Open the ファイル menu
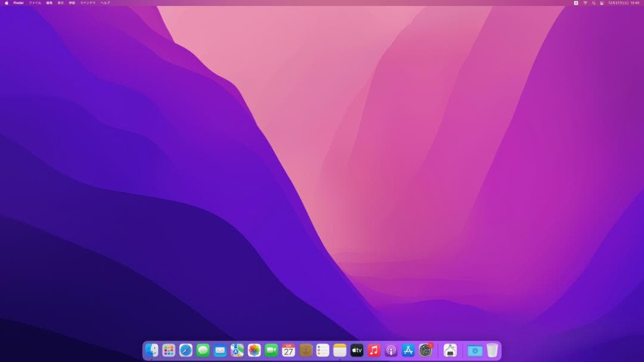The height and width of the screenshot is (362, 644). pyautogui.click(x=34, y=3)
